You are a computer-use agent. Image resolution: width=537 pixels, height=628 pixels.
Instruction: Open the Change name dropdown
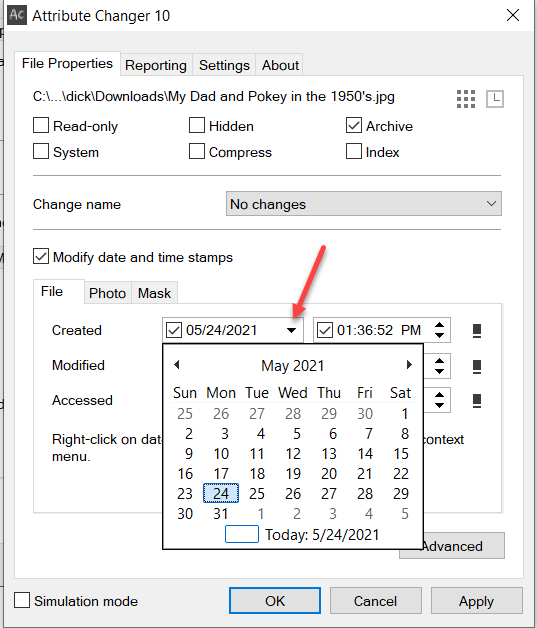tap(364, 204)
